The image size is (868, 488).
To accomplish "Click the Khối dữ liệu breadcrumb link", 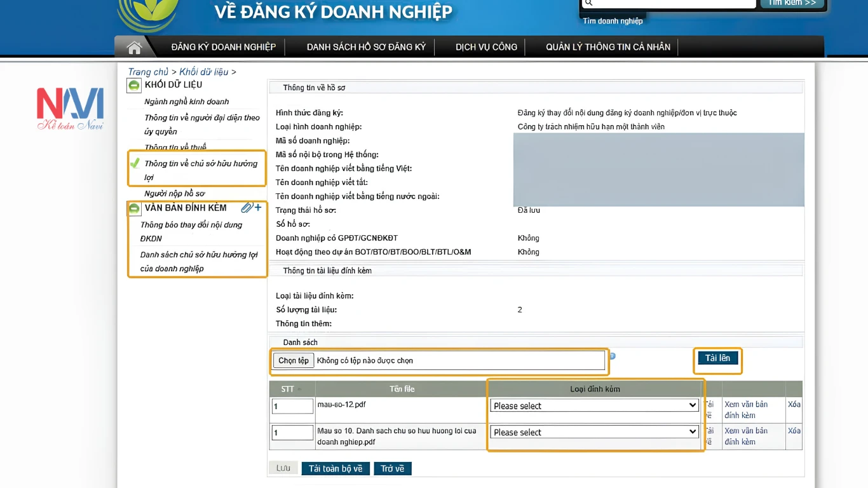I will click(x=203, y=72).
